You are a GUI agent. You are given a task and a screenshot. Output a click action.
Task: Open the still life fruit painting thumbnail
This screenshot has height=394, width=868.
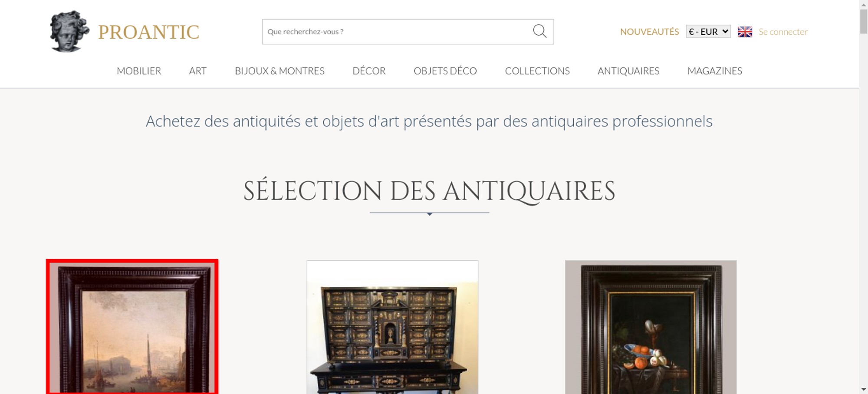(x=651, y=327)
